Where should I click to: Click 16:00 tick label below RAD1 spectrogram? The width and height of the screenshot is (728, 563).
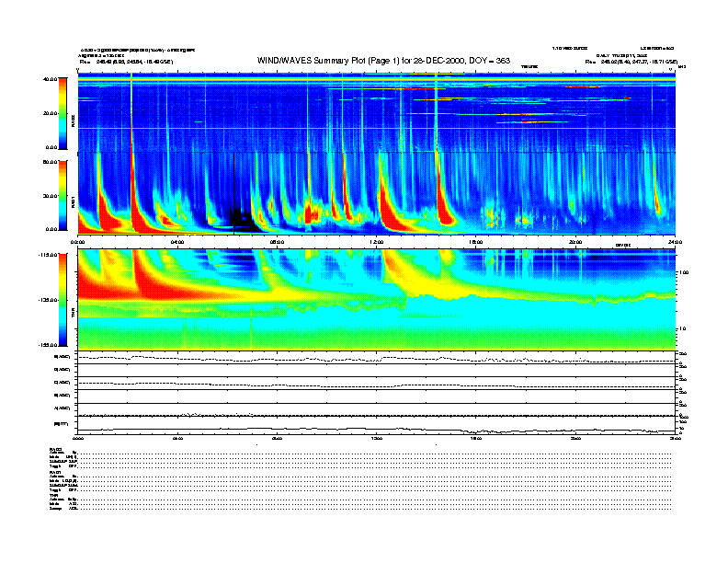(x=476, y=242)
